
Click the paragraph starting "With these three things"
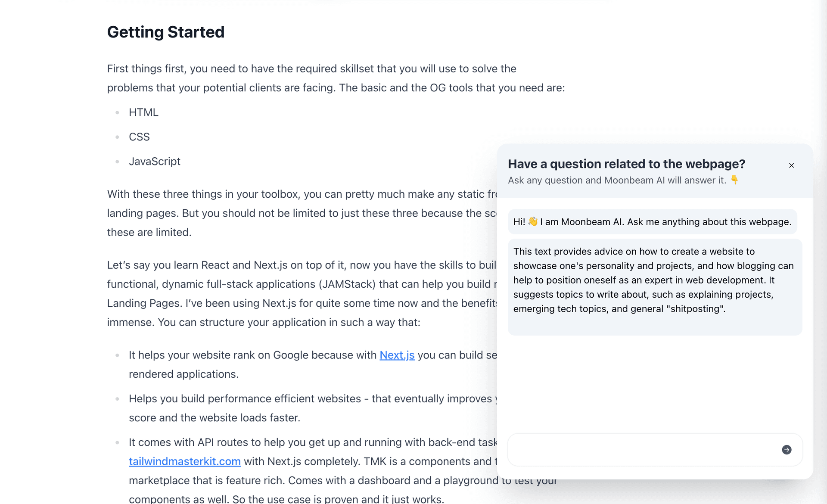302,213
